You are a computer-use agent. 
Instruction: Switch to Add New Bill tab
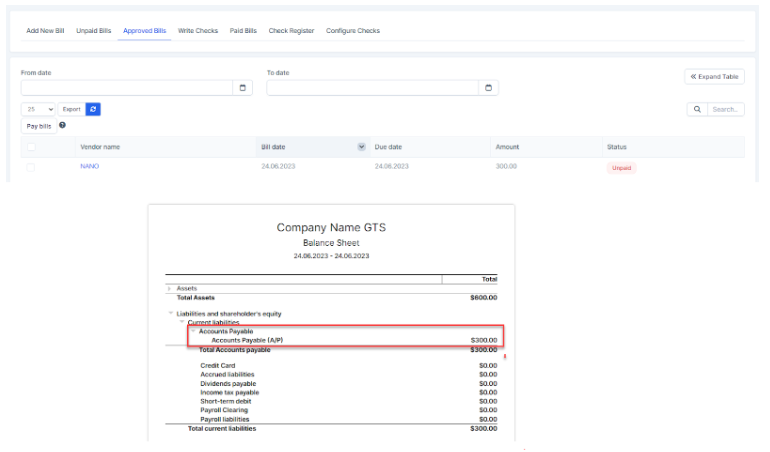pos(45,30)
